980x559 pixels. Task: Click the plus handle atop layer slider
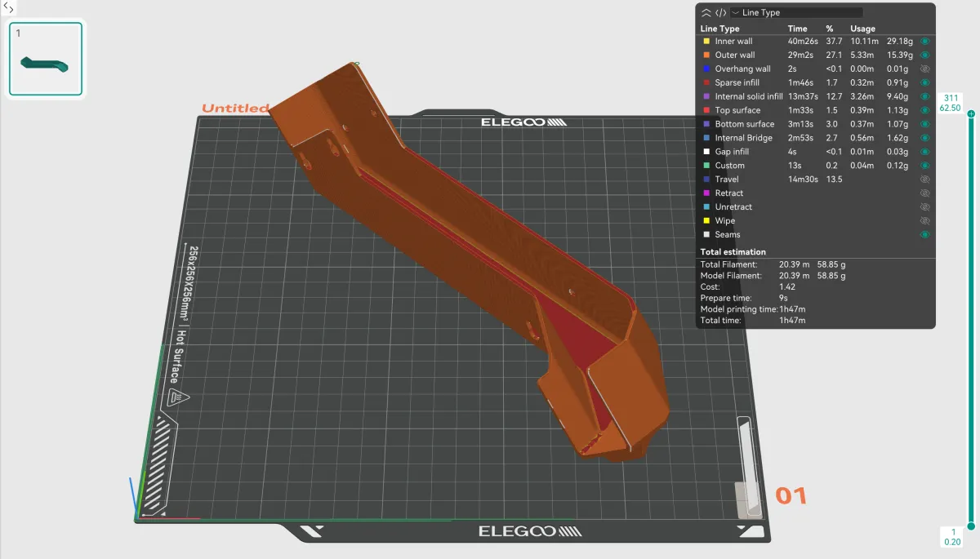[971, 114]
